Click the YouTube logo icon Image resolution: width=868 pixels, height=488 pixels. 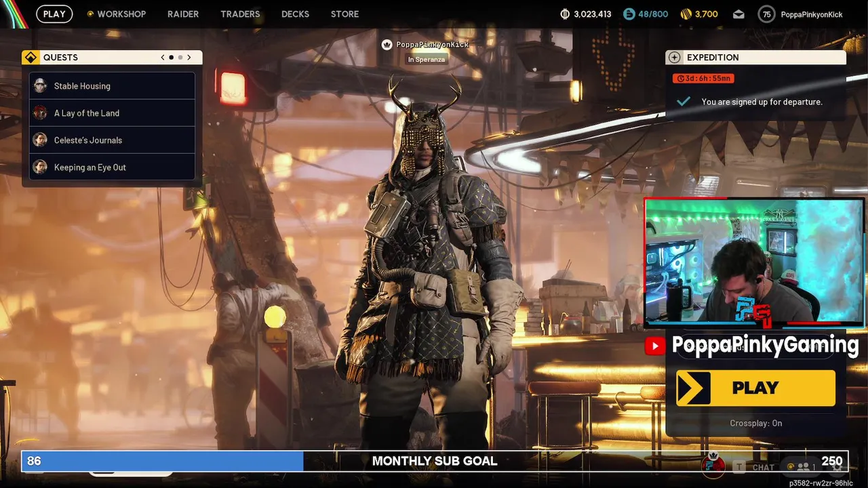[654, 346]
